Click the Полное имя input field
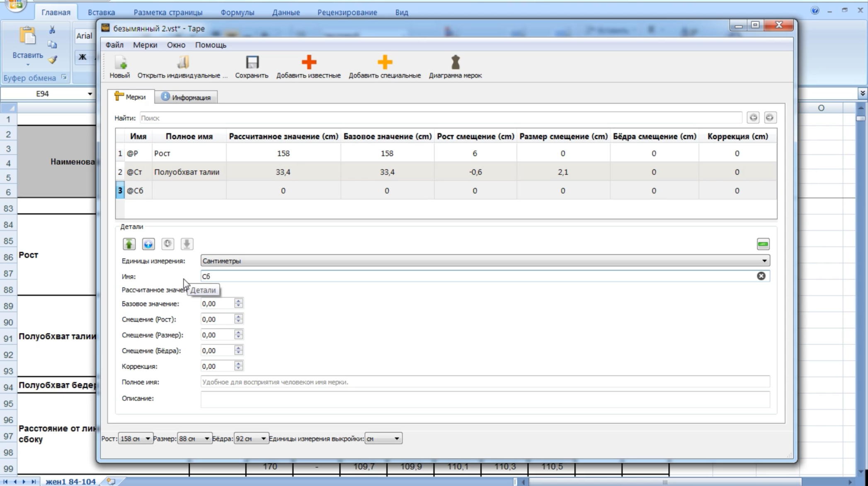Screen dimensions: 868x486 click(x=485, y=382)
